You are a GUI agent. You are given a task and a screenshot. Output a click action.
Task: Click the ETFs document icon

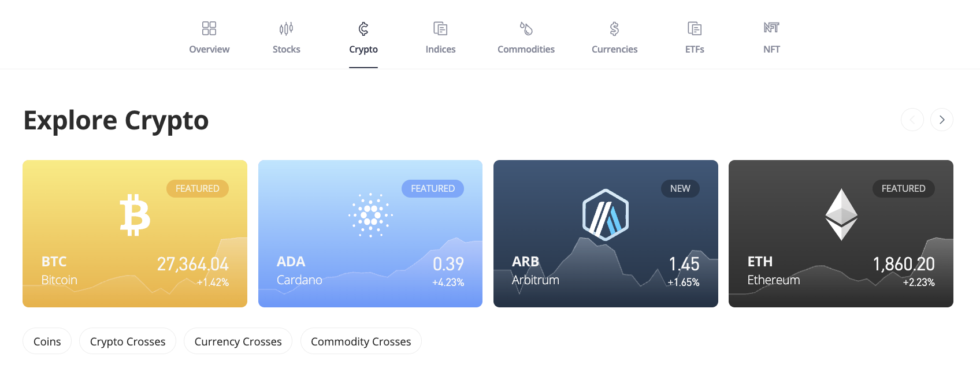[695, 28]
